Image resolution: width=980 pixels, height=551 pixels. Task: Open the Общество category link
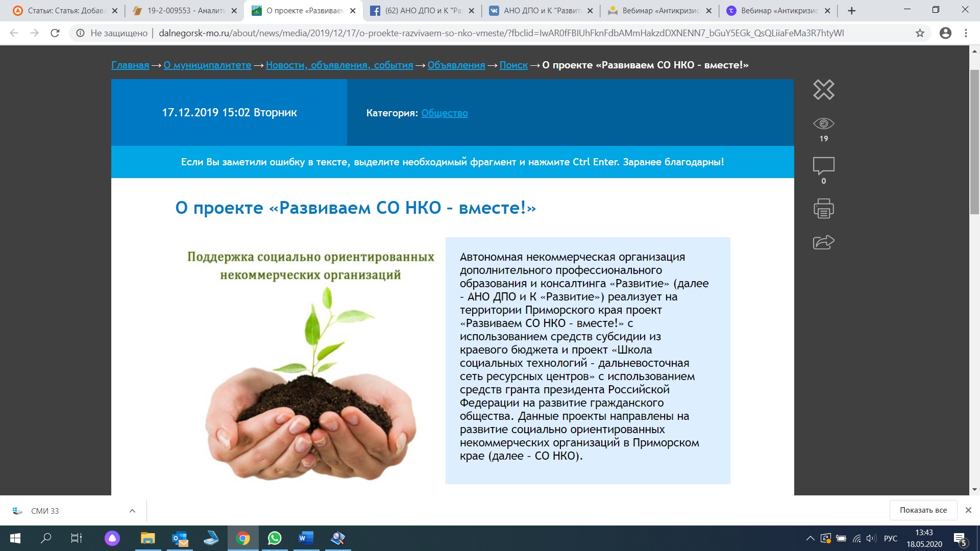[x=444, y=113]
